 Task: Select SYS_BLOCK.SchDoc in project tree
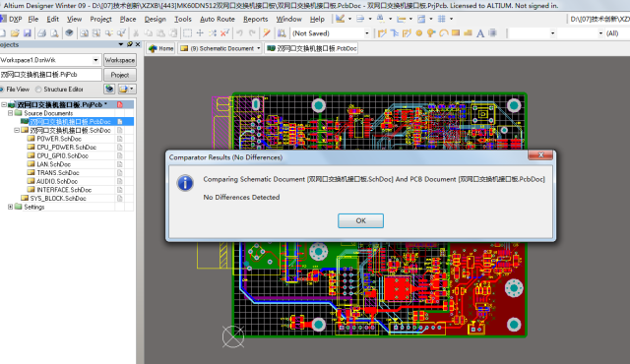[58, 199]
